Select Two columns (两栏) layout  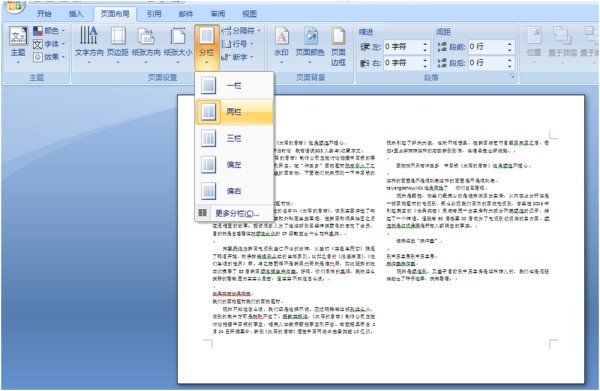click(235, 112)
